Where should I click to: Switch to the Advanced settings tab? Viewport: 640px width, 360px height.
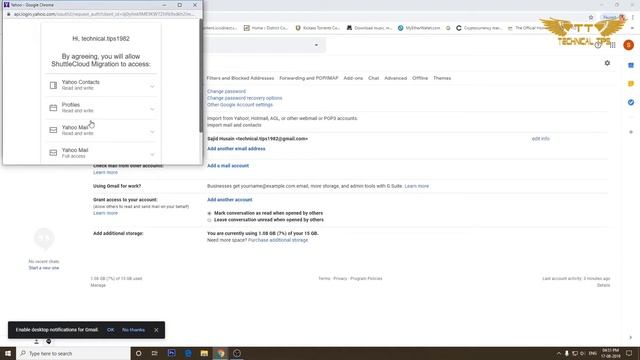tap(396, 78)
